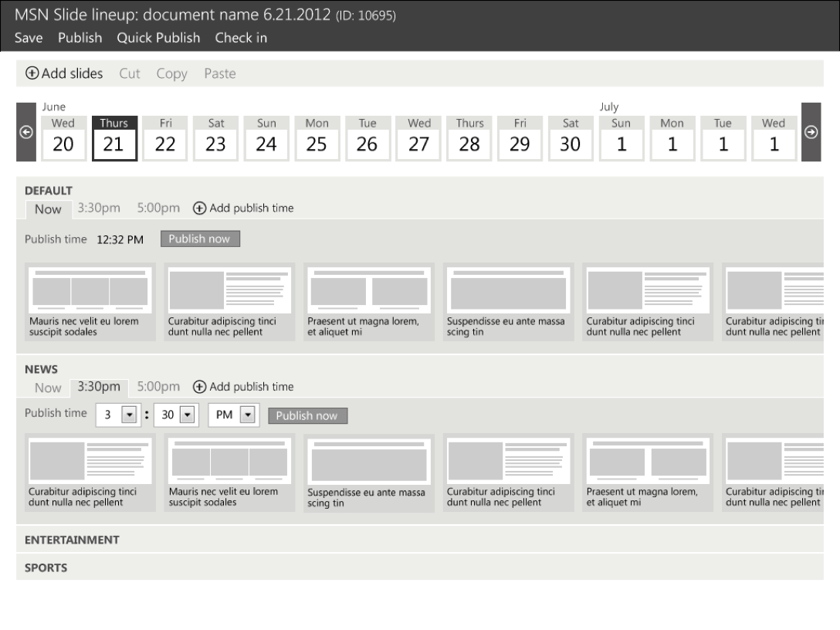The height and width of the screenshot is (630, 840).
Task: Click the 12:32 PM publish time value
Action: (x=120, y=240)
